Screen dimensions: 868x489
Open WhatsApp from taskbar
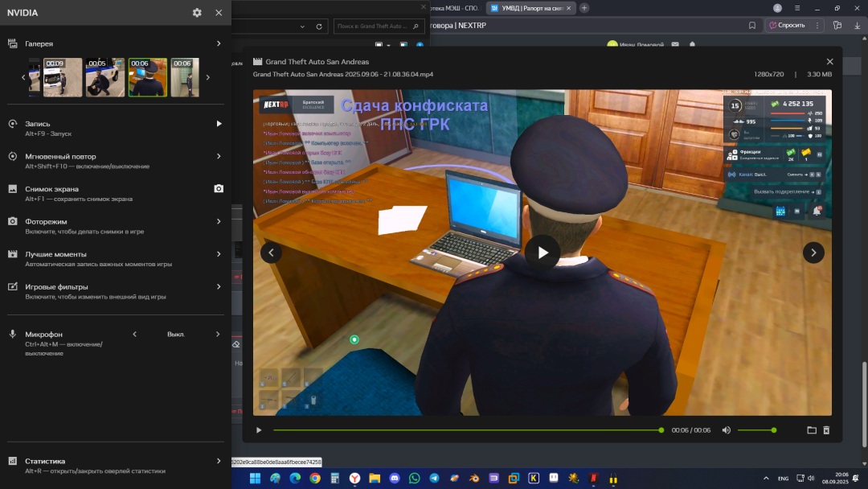point(415,478)
